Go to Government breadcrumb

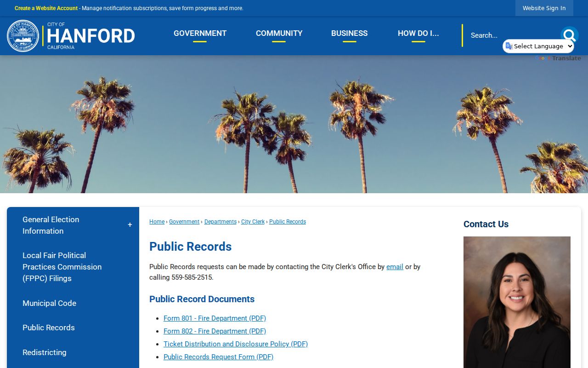pyautogui.click(x=184, y=222)
